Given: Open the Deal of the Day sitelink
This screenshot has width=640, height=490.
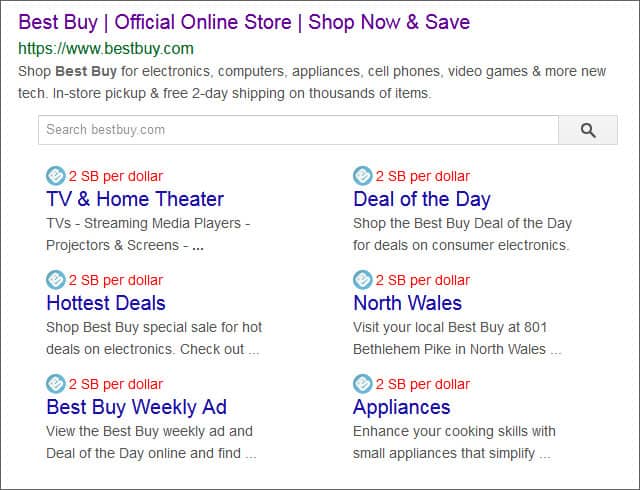Looking at the screenshot, I should [x=422, y=199].
